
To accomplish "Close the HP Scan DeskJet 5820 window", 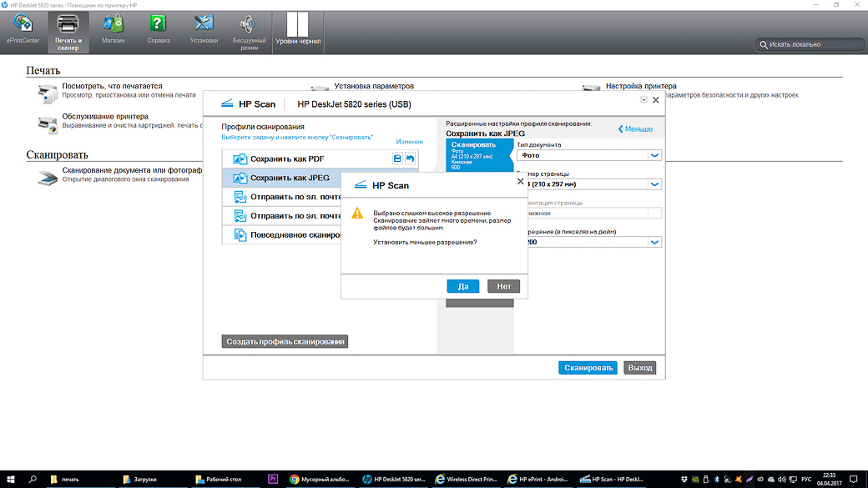I will [655, 100].
